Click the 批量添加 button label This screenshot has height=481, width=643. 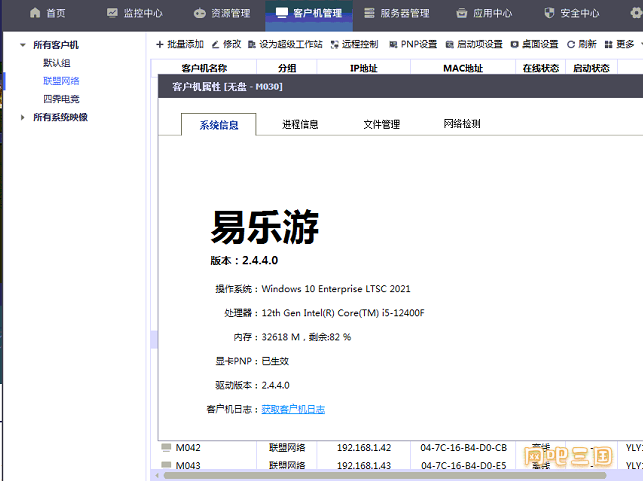coord(185,44)
